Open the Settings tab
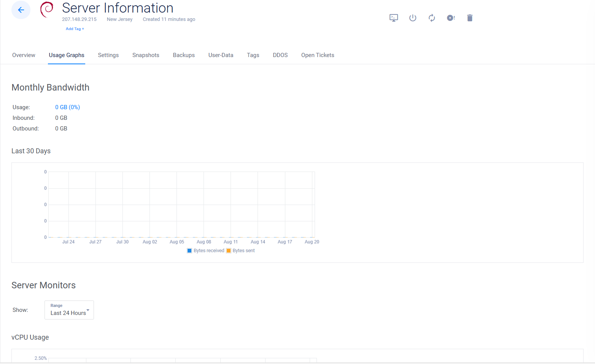 click(108, 55)
